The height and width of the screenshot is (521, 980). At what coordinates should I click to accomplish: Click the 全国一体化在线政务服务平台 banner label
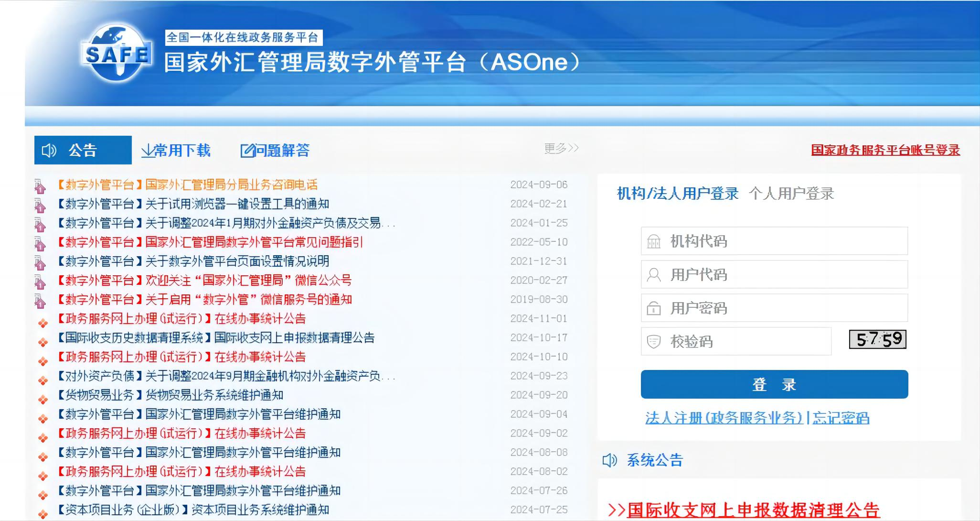pyautogui.click(x=244, y=38)
